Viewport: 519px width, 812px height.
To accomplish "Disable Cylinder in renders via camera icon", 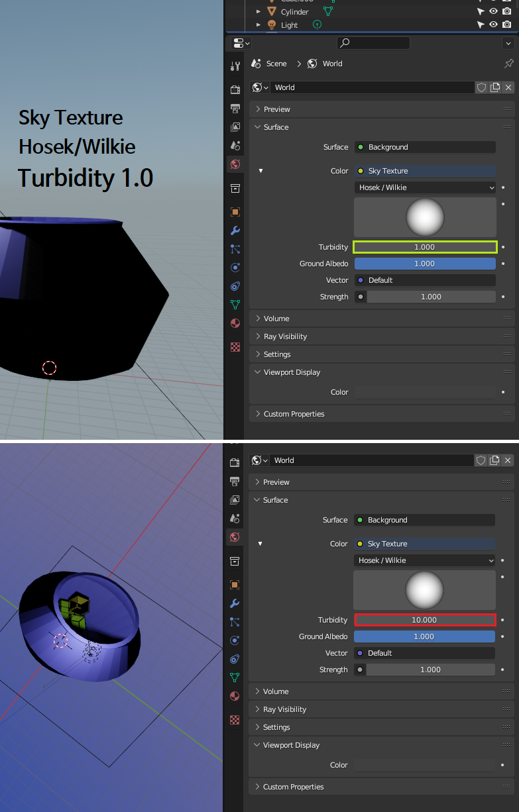I will click(x=506, y=11).
